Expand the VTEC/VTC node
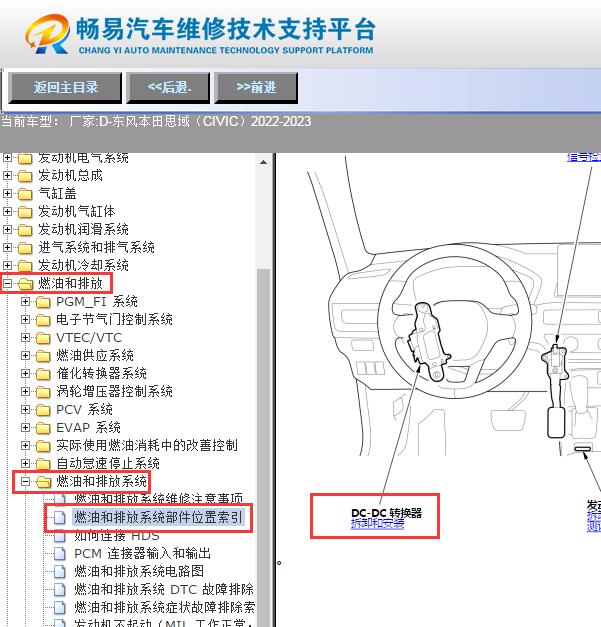Image resolution: width=601 pixels, height=627 pixels. point(25,337)
